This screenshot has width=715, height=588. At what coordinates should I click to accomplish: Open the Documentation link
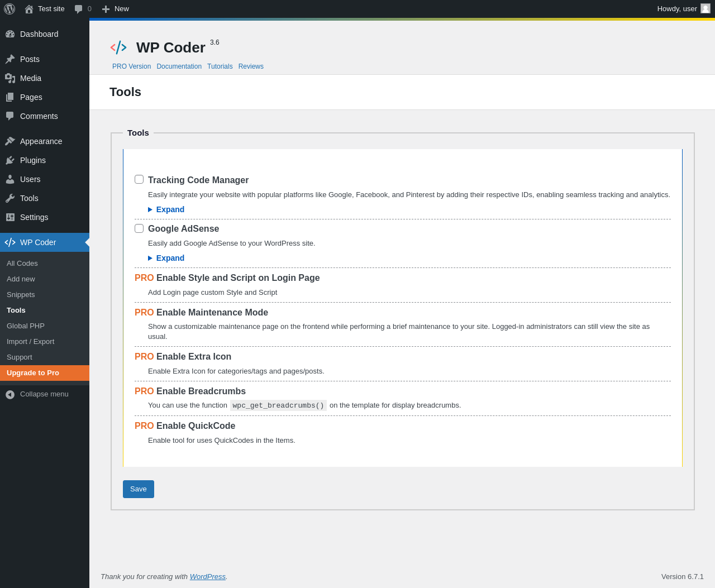coord(179,66)
